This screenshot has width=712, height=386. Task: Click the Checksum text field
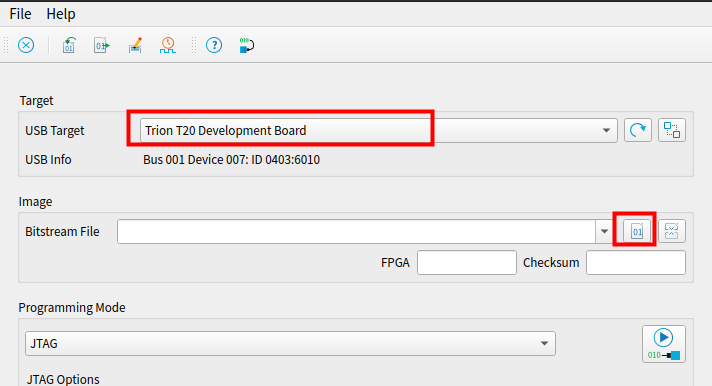tap(636, 262)
